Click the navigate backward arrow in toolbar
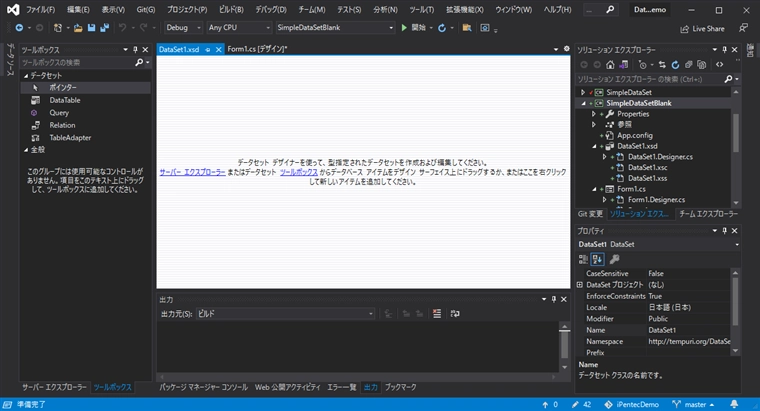Viewport: 760px width, 411px height. tap(19, 28)
